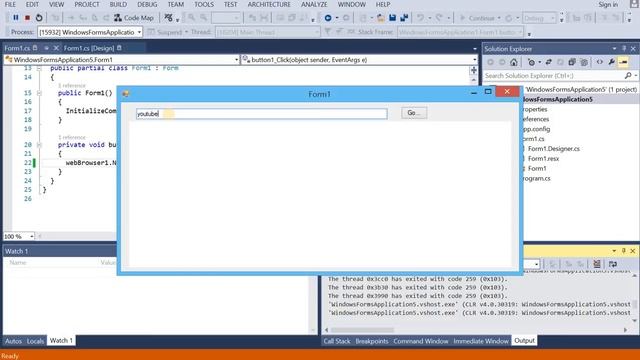
Task: Click the URL text box containing youtube
Action: point(262,113)
